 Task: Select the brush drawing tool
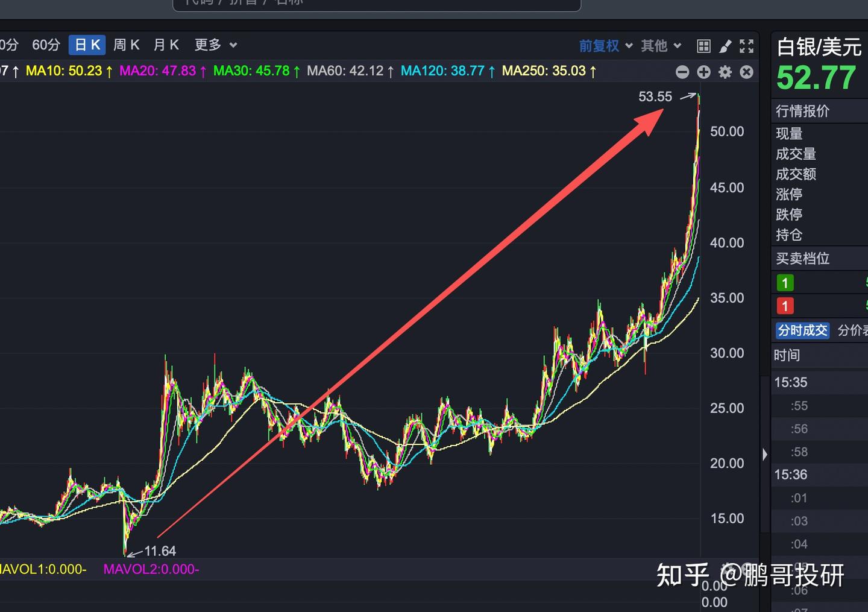point(725,45)
